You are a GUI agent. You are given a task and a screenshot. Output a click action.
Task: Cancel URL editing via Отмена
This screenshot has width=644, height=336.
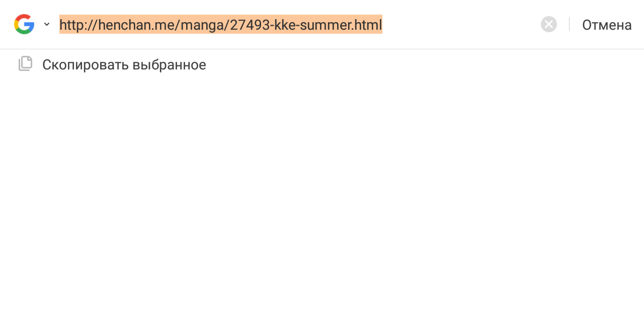pyautogui.click(x=606, y=25)
